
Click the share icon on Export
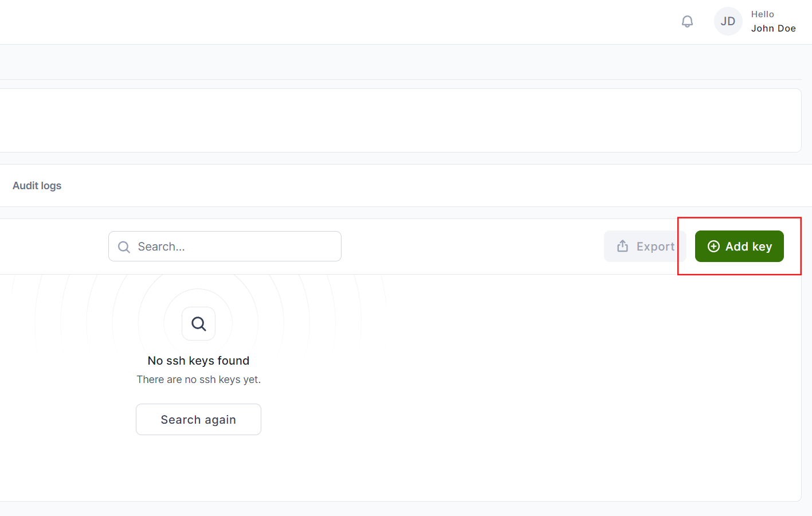tap(622, 247)
